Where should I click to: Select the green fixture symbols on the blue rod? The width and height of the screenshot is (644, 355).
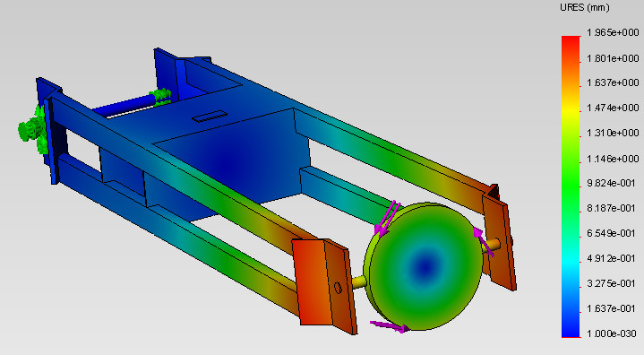160,97
